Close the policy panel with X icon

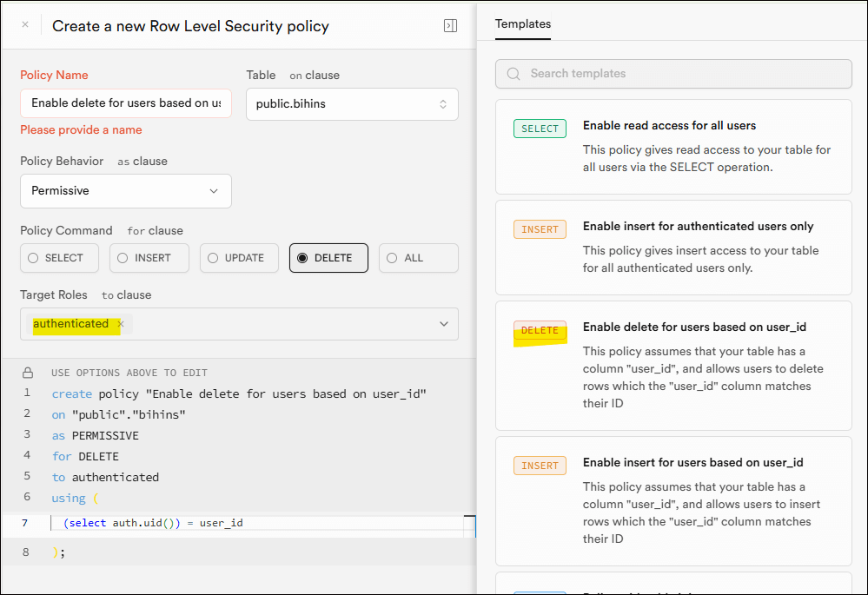[25, 25]
